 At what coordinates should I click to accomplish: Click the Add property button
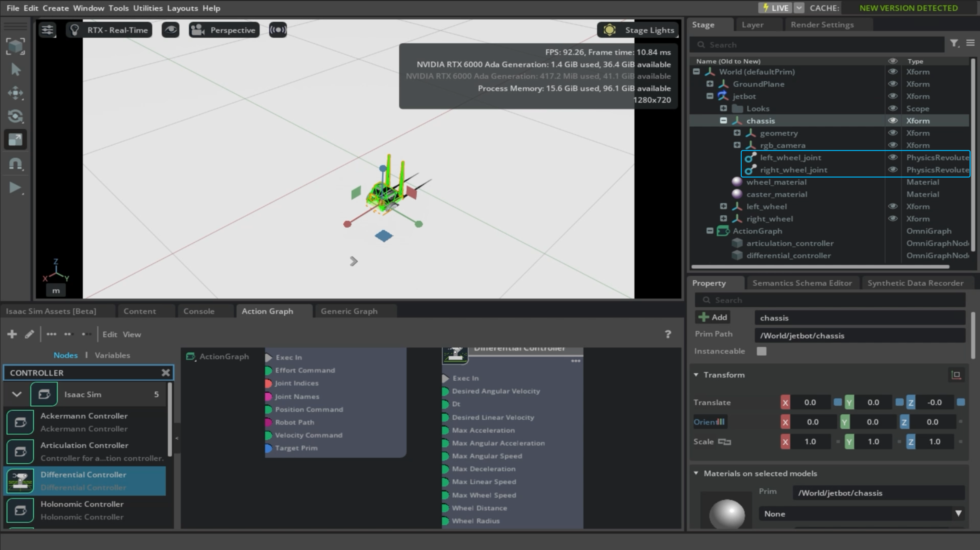click(713, 317)
